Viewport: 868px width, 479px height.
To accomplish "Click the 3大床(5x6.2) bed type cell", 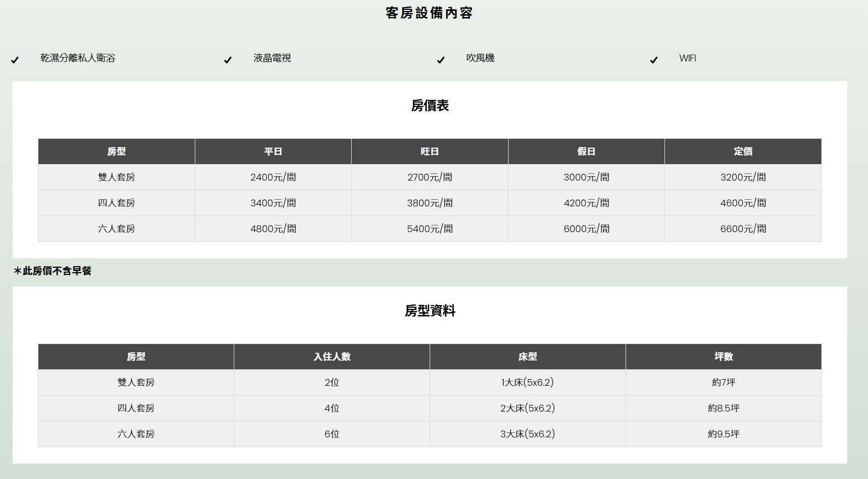I will coord(527,434).
